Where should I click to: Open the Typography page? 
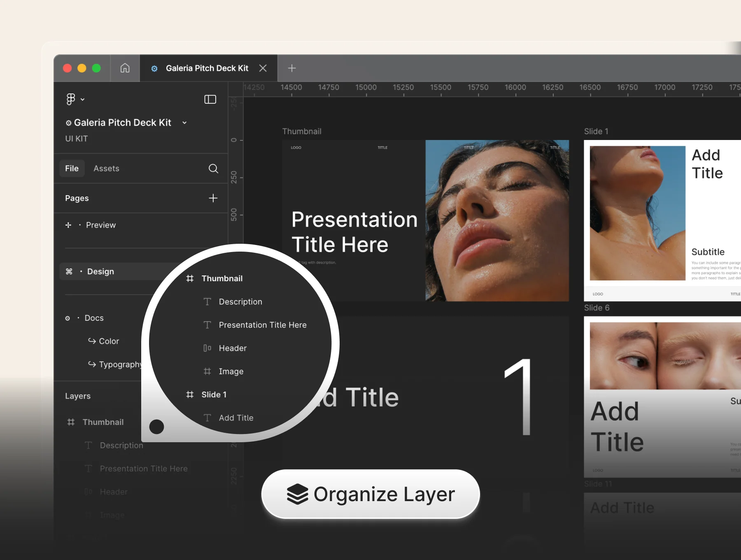pos(120,364)
